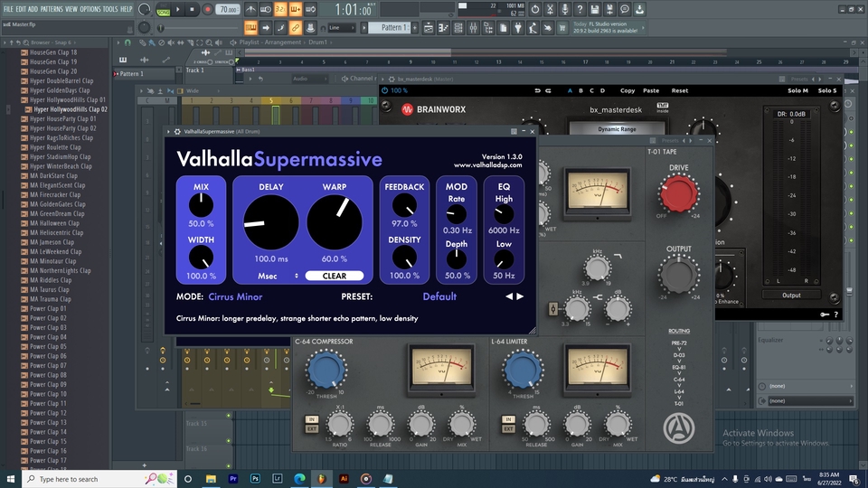Save project with floppy disk icon
This screenshot has height=488, width=868.
coord(595,9)
